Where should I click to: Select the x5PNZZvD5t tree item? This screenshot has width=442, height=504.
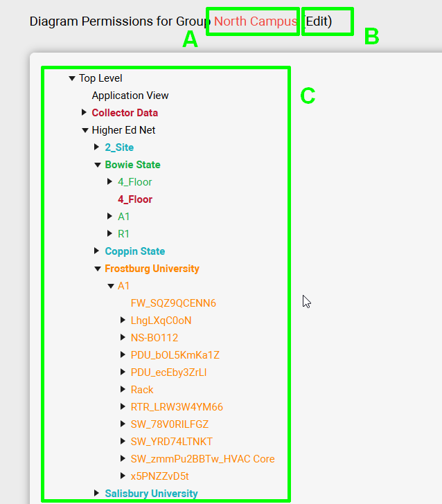point(159,476)
